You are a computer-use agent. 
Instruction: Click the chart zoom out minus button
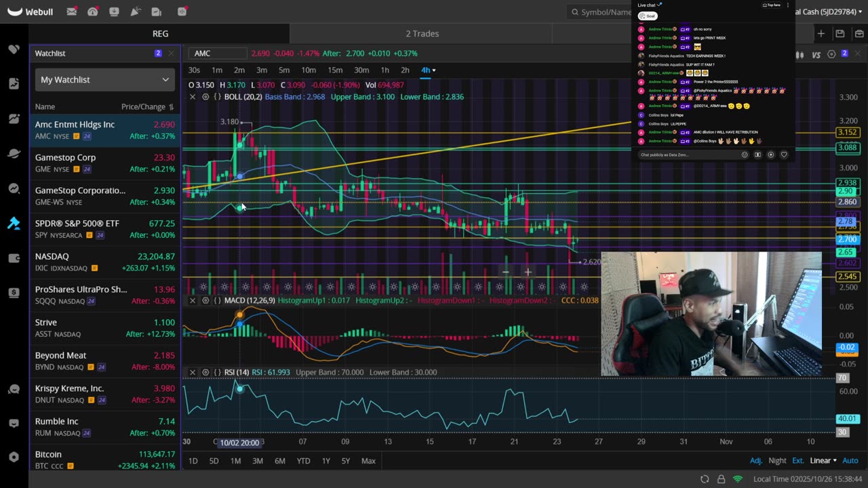click(x=505, y=272)
